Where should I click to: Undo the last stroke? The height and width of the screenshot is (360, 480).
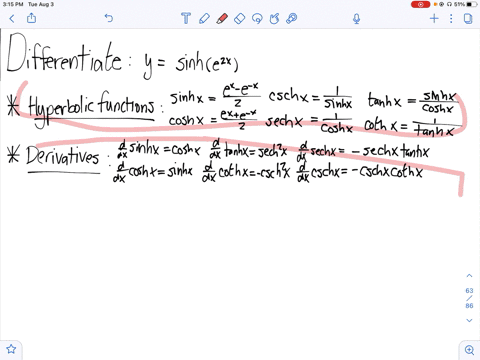pyautogui.click(x=109, y=18)
